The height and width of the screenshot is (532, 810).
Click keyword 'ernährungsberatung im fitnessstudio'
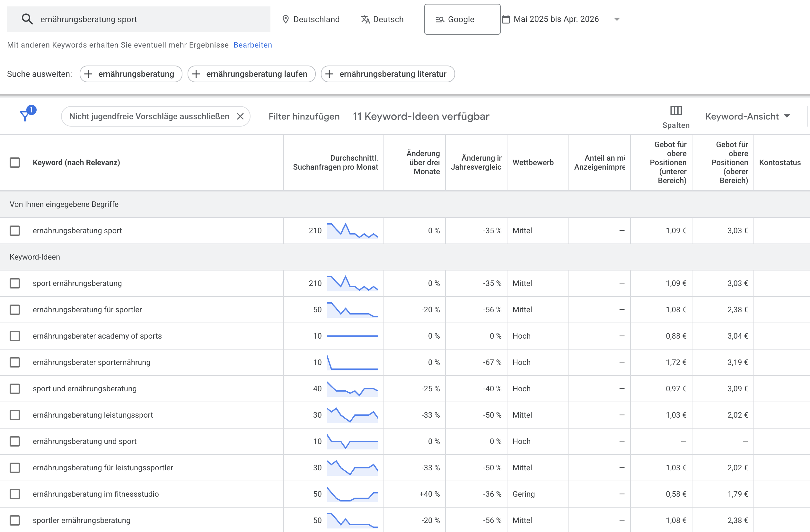point(96,494)
